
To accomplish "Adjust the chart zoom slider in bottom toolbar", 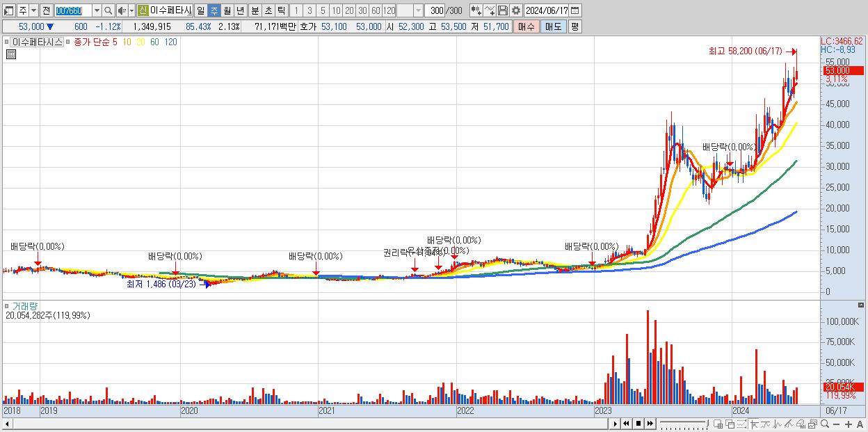I will point(685,424).
